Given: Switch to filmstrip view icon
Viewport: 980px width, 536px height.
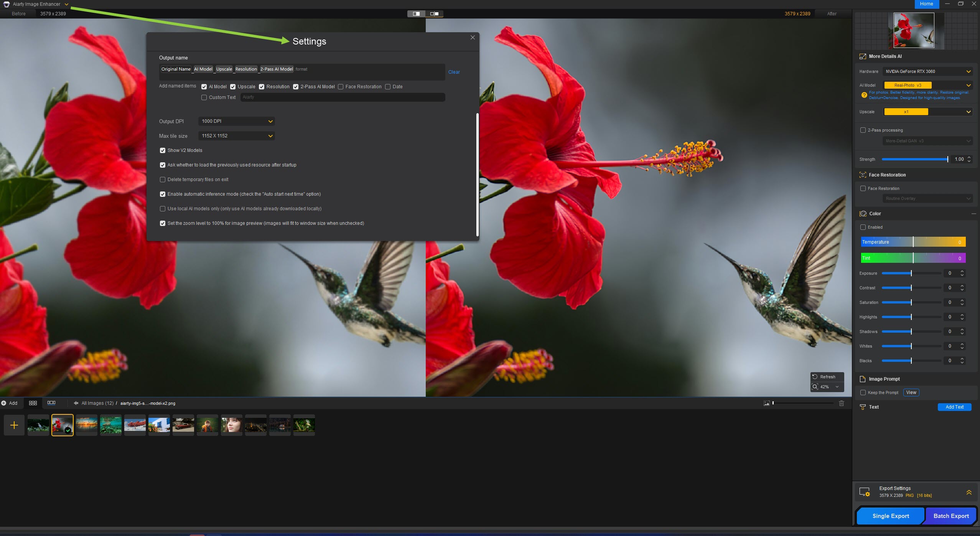Looking at the screenshot, I should point(51,403).
